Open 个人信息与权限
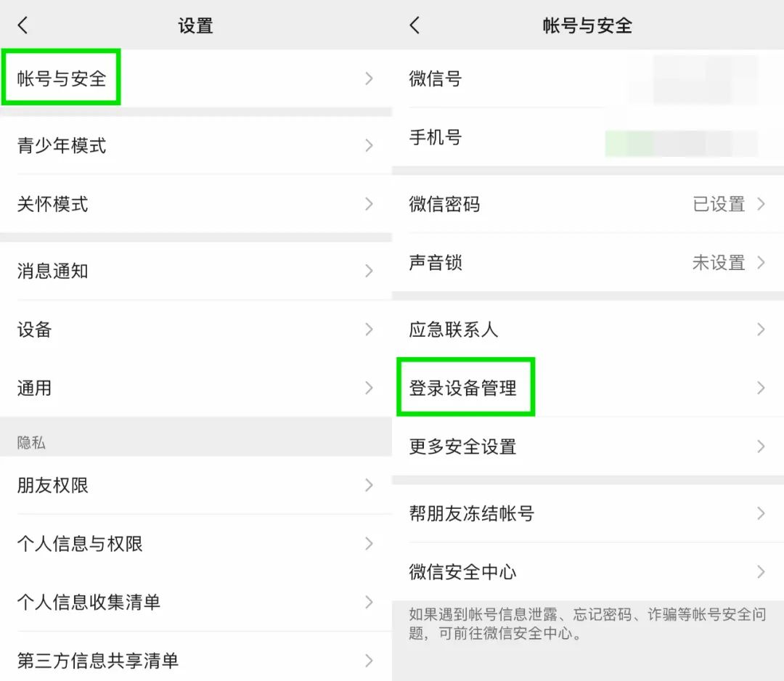 (196, 544)
